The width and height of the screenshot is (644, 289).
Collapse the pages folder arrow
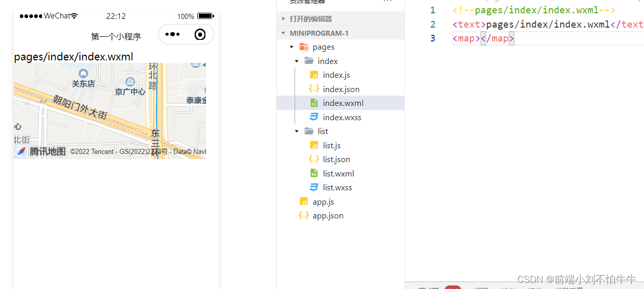[x=292, y=47]
